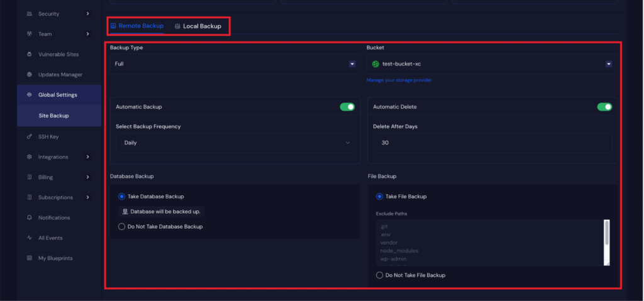Viewport: 644px width, 301px height.
Task: Open the Backup Type dropdown
Action: 233,64
